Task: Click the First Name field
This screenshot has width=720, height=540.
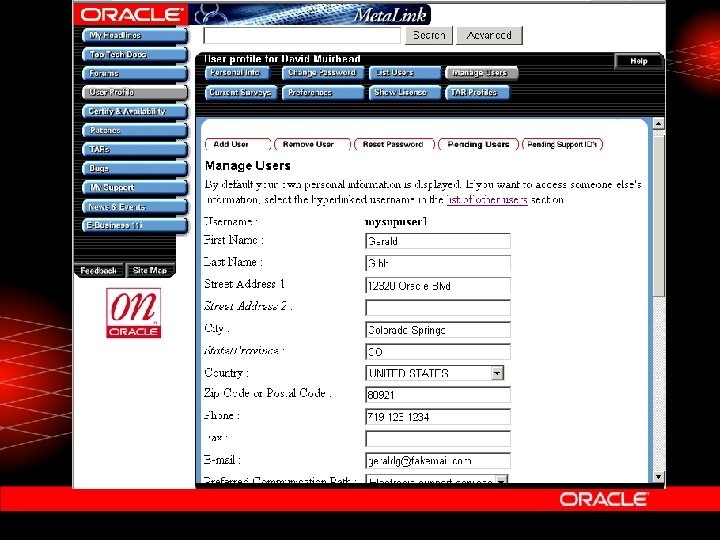Action: pyautogui.click(x=438, y=241)
